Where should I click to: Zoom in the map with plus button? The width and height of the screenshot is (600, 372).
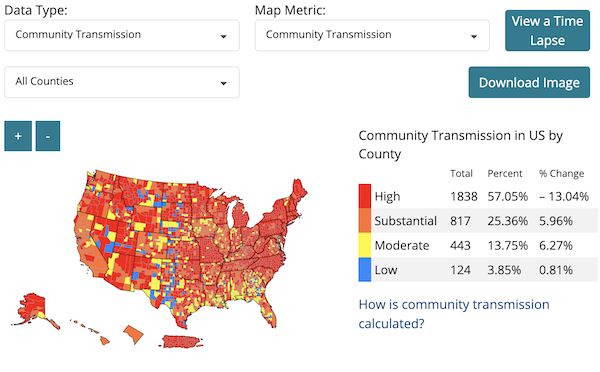(18, 136)
